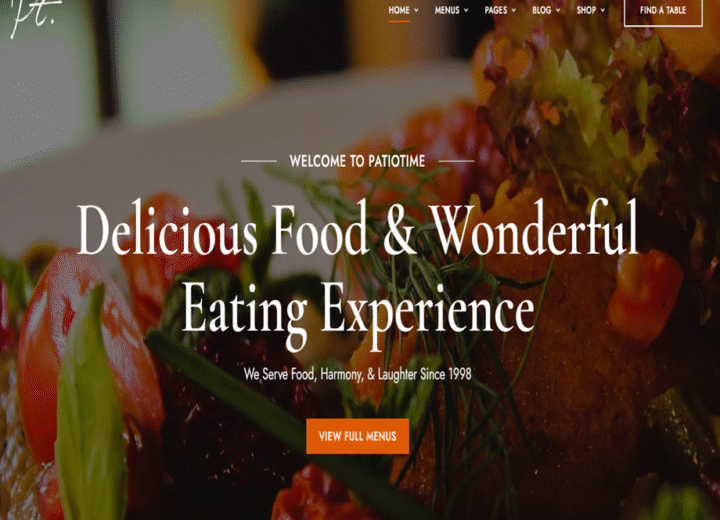The height and width of the screenshot is (520, 720).
Task: Open the SHOP navigation item
Action: [586, 10]
